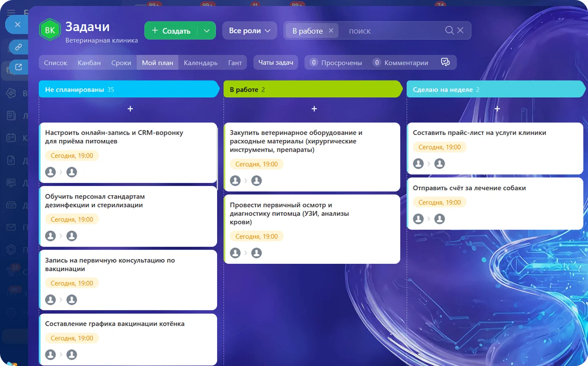Open task "Составление графика вакцинации котёнка"
The image size is (588, 366).
pos(115,324)
